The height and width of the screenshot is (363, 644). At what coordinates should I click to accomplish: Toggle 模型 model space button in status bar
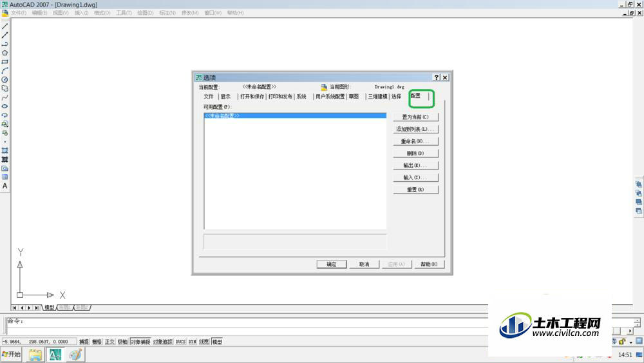(217, 342)
